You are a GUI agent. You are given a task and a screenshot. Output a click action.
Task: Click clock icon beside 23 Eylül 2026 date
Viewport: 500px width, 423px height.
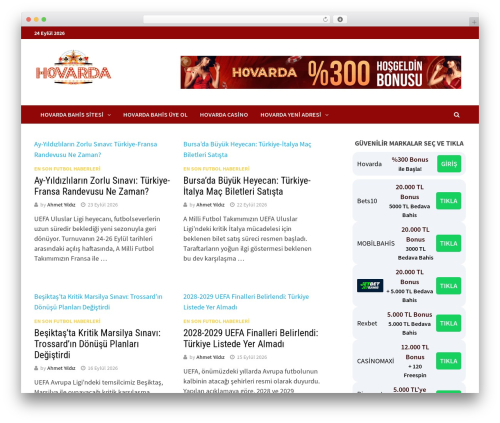point(83,205)
